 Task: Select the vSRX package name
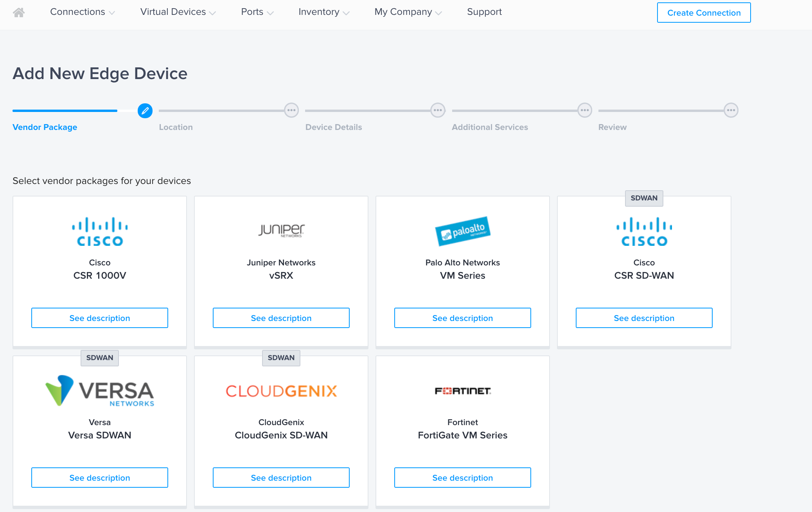coord(281,276)
